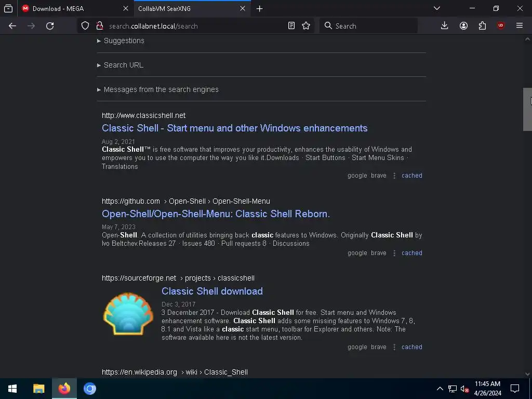Select the CollabVM SearXNG tab

click(192, 8)
